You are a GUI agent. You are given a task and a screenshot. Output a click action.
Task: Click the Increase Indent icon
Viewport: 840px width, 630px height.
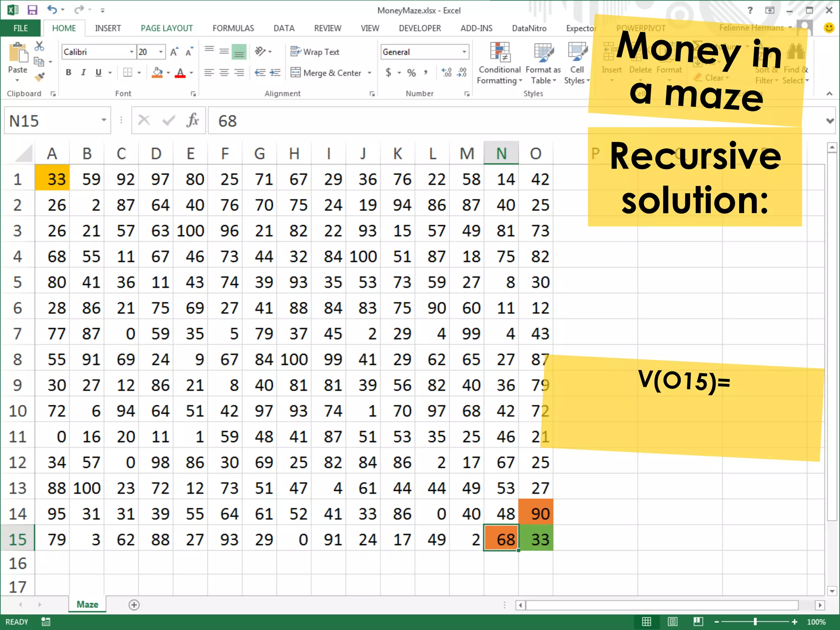pos(275,73)
